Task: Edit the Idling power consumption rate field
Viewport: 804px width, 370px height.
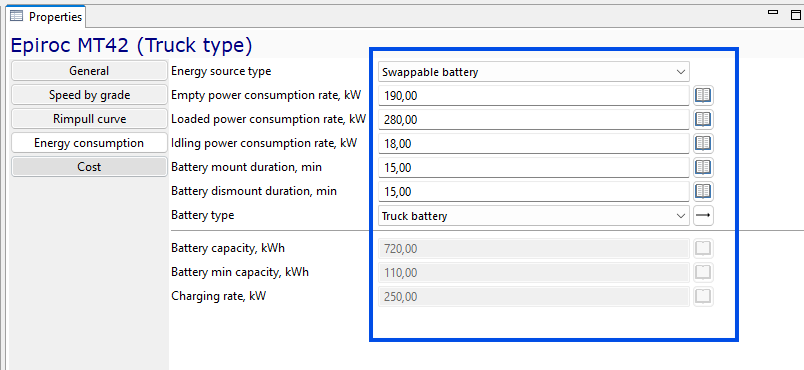Action: pyautogui.click(x=534, y=143)
